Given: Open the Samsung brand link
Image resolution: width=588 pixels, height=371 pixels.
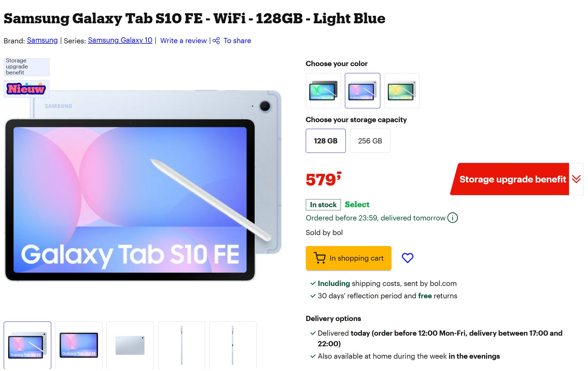Looking at the screenshot, I should (42, 40).
